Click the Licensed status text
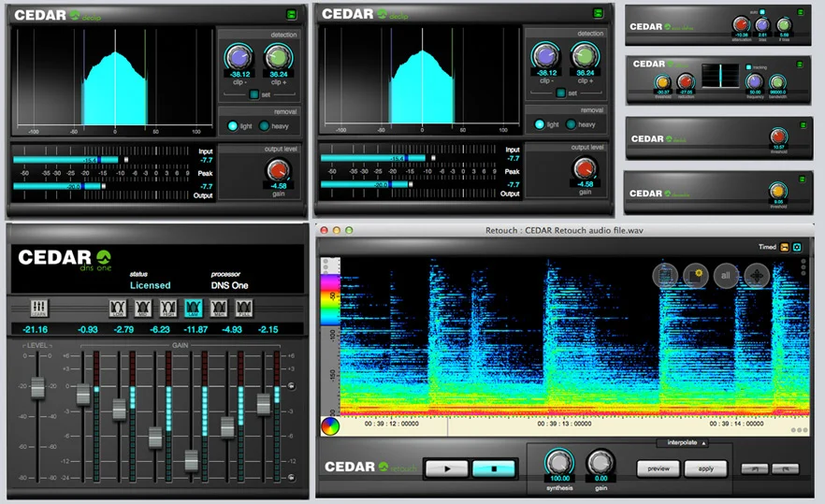 [x=151, y=285]
